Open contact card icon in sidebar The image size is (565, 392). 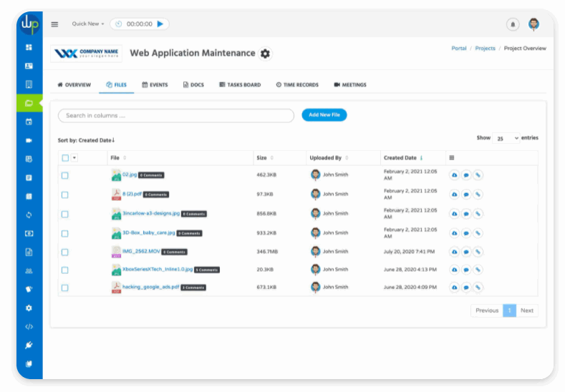29,66
